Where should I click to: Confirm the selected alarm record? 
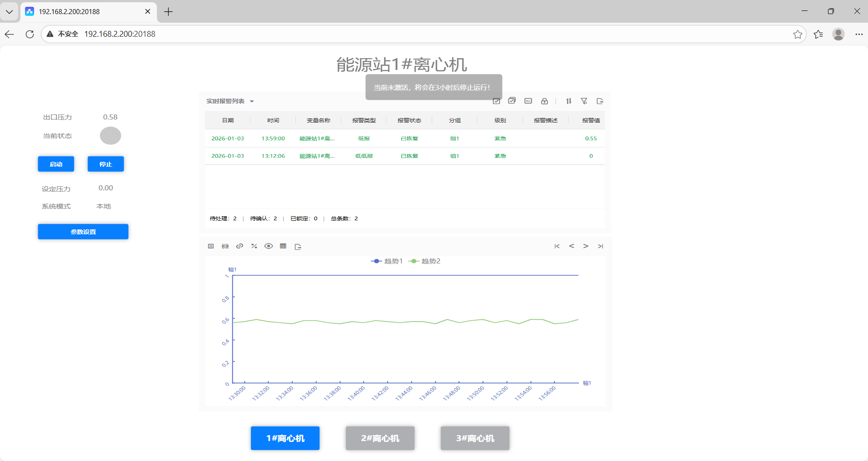pos(496,101)
